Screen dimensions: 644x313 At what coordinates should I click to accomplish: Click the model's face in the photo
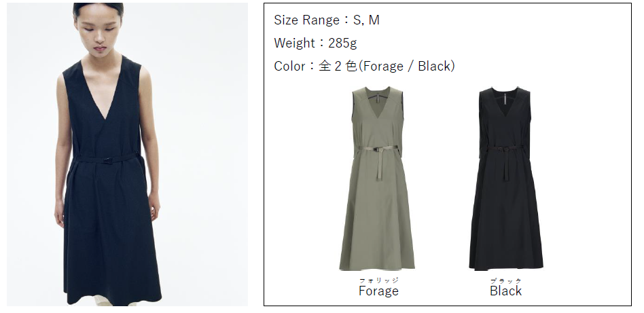[99, 31]
